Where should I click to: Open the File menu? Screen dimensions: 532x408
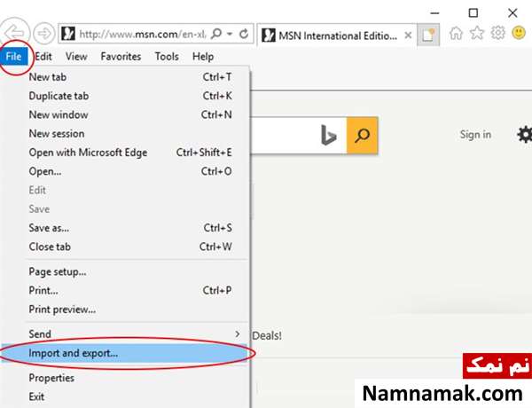13,57
